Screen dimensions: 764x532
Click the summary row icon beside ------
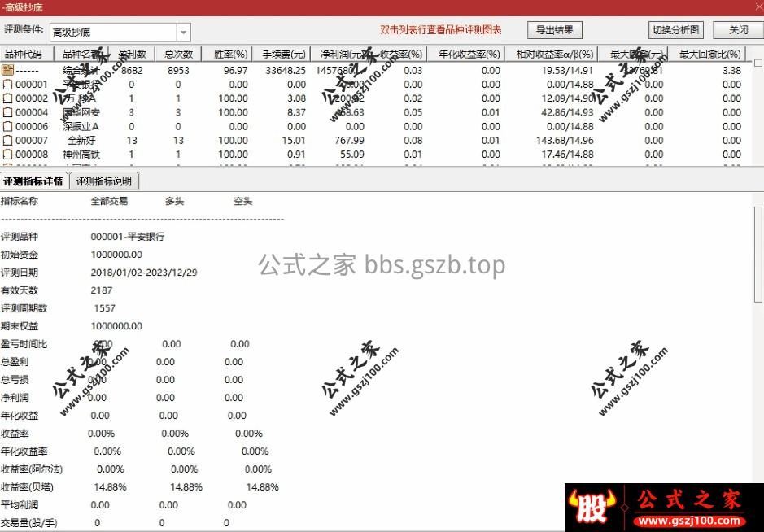[x=7, y=70]
